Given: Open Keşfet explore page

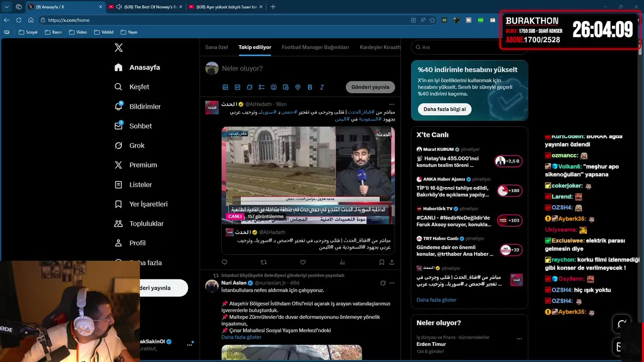Looking at the screenshot, I should click(x=132, y=87).
